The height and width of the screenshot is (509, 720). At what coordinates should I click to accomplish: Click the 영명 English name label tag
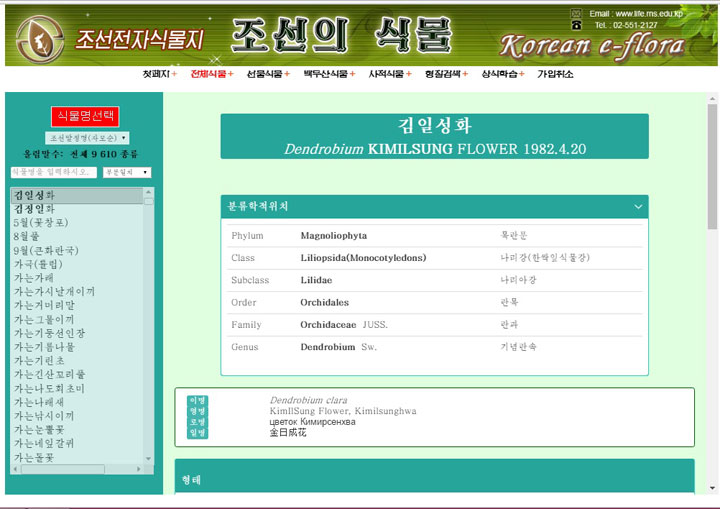tap(197, 411)
